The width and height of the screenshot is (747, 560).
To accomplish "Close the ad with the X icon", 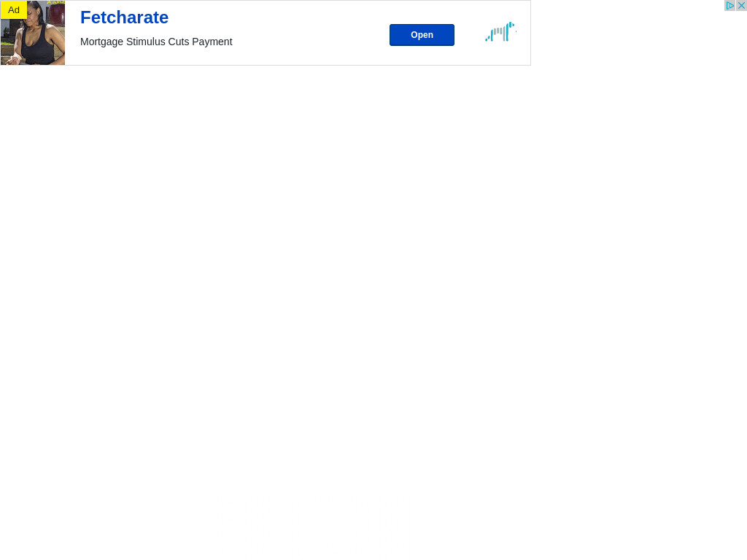I will pos(741,5).
